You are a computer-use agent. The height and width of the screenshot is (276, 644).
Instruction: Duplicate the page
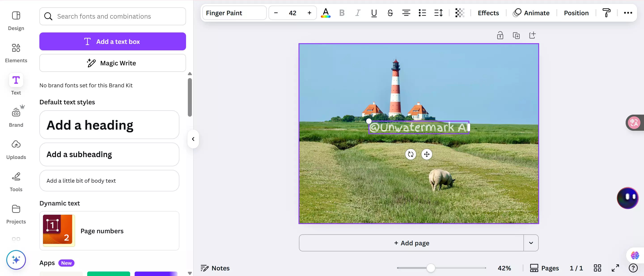516,35
